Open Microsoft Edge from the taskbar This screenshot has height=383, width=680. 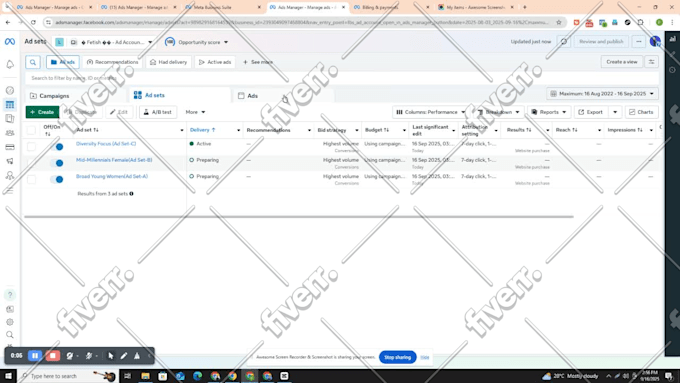(x=198, y=376)
